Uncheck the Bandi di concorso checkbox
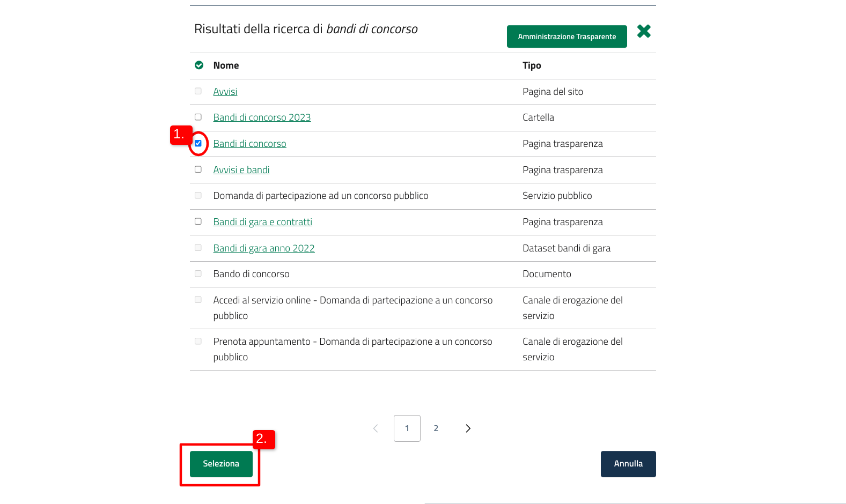 198,144
